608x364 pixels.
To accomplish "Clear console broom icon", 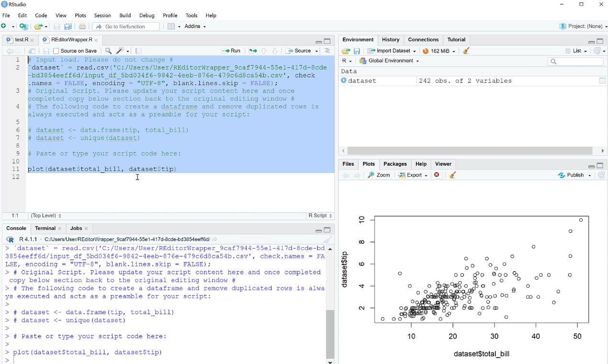I will [328, 239].
